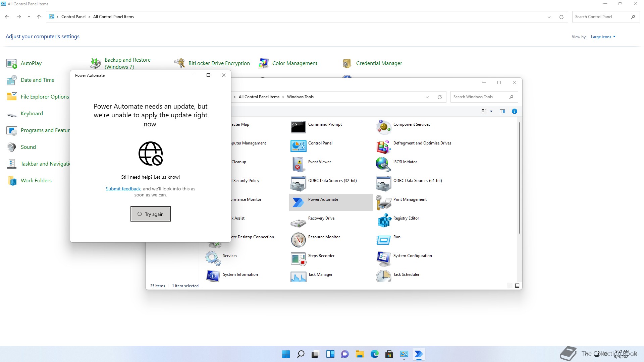Switch Windows Tools to details view
This screenshot has width=644, height=362.
tap(510, 286)
